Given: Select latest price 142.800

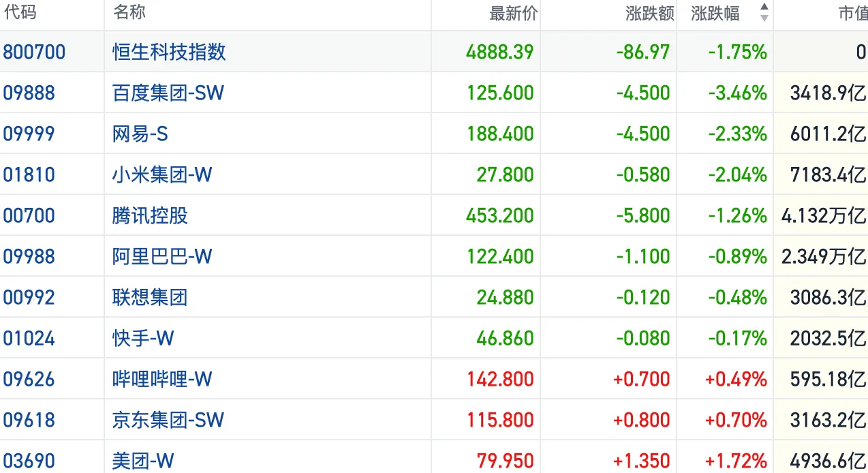Looking at the screenshot, I should coord(500,379).
